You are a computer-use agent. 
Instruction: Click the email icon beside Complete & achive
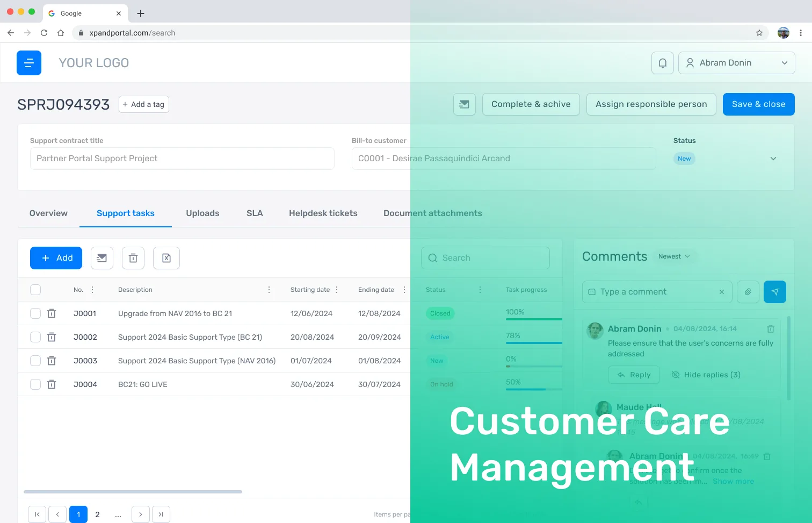coord(465,104)
